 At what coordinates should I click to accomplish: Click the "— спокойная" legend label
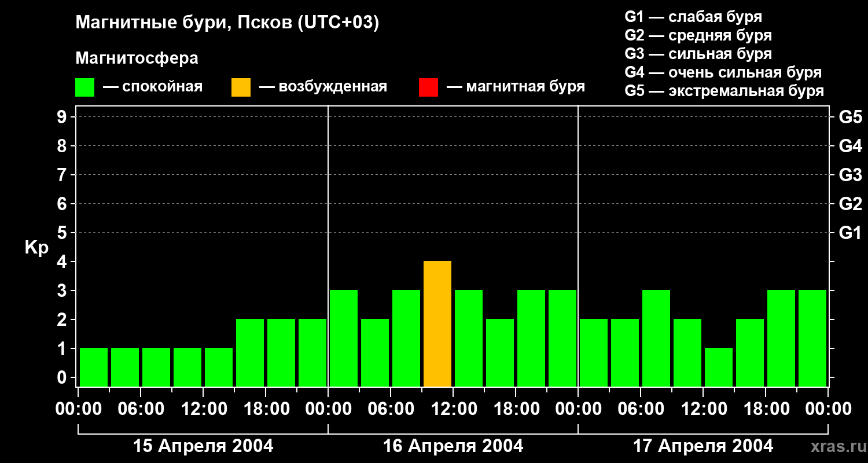[x=153, y=87]
